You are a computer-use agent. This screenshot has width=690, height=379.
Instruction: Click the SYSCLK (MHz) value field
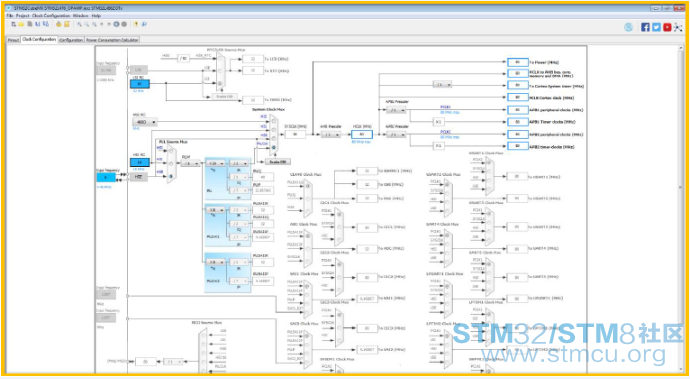pos(295,134)
